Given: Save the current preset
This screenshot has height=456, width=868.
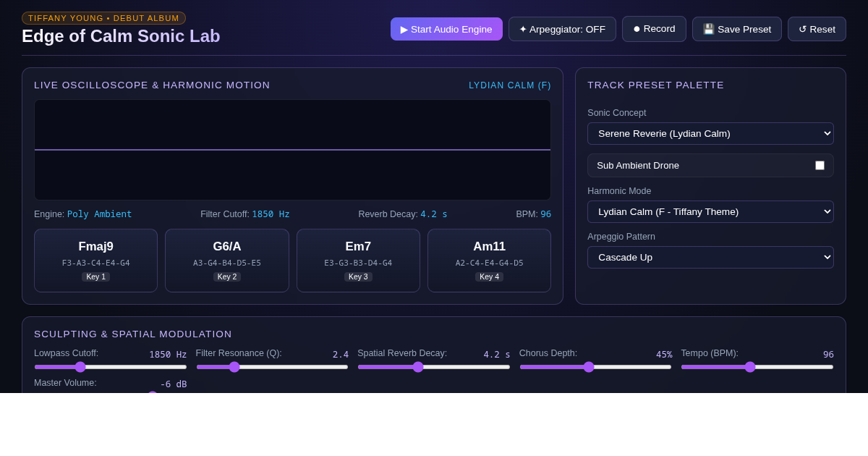Looking at the screenshot, I should pos(737,29).
